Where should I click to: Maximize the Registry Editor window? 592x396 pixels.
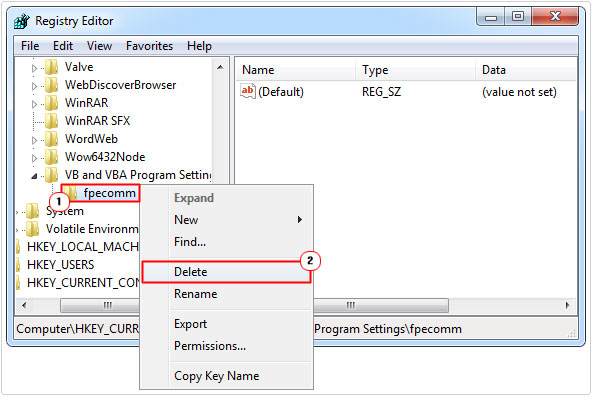click(x=518, y=17)
